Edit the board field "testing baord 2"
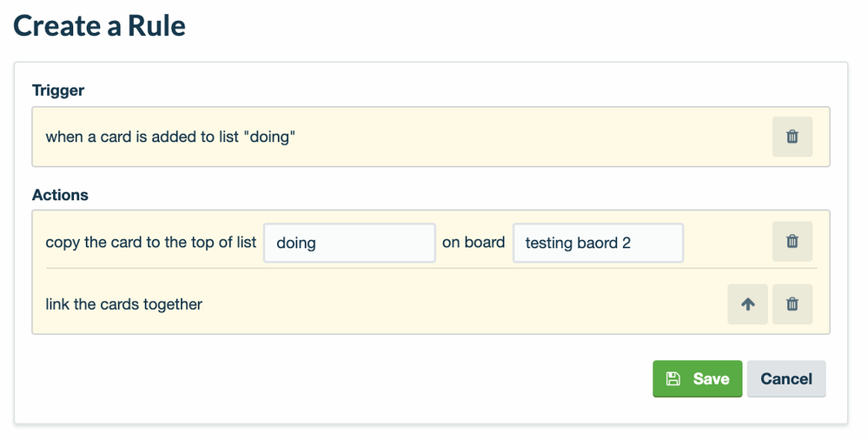The width and height of the screenshot is (868, 441). tap(598, 244)
